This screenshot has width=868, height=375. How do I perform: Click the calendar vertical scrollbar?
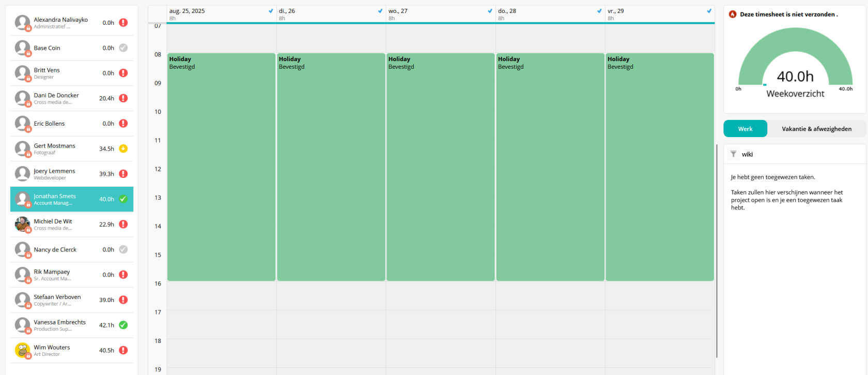(x=717, y=251)
